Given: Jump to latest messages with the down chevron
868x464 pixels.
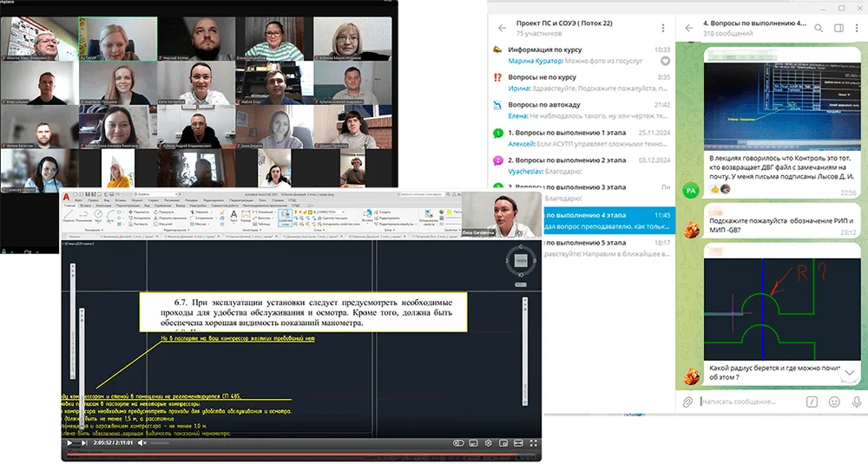Looking at the screenshot, I should (849, 373).
